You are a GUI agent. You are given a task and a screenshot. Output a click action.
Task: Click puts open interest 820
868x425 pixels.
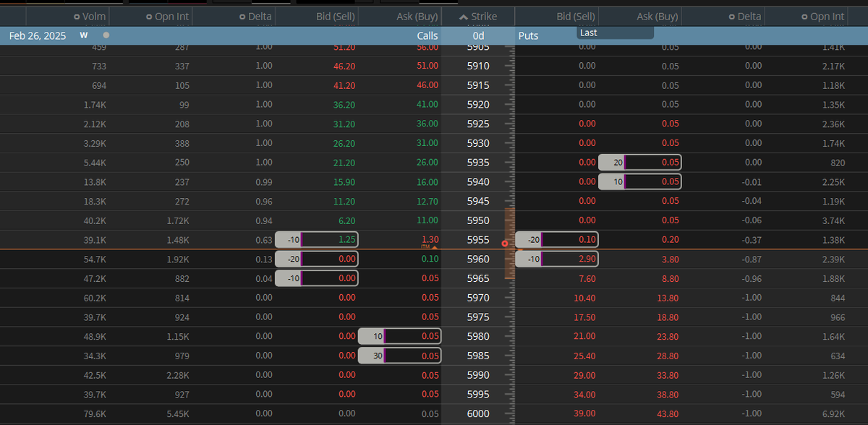(x=838, y=163)
